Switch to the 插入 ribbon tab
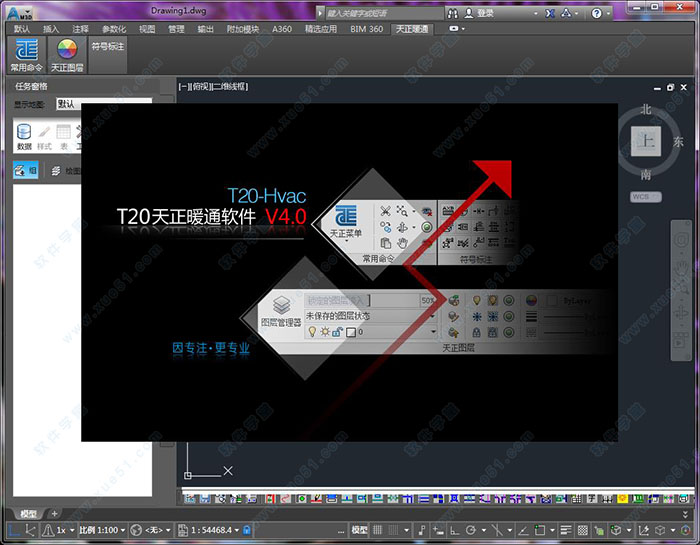Screen dimensions: 700x545 (x=50, y=29)
